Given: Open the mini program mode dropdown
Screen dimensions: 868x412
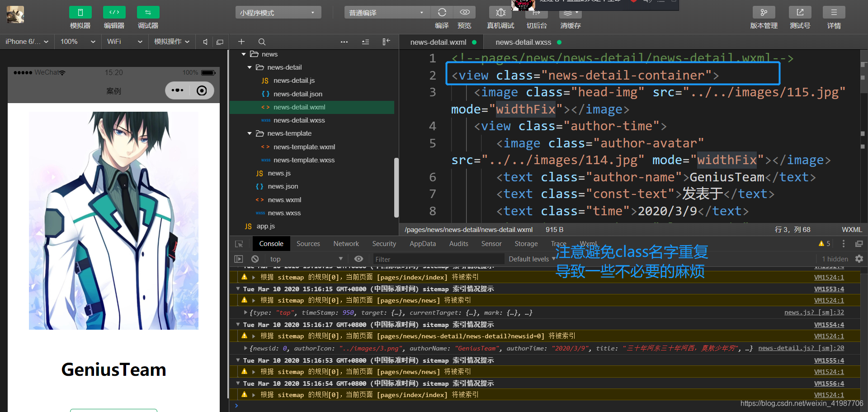Looking at the screenshot, I should [x=278, y=13].
